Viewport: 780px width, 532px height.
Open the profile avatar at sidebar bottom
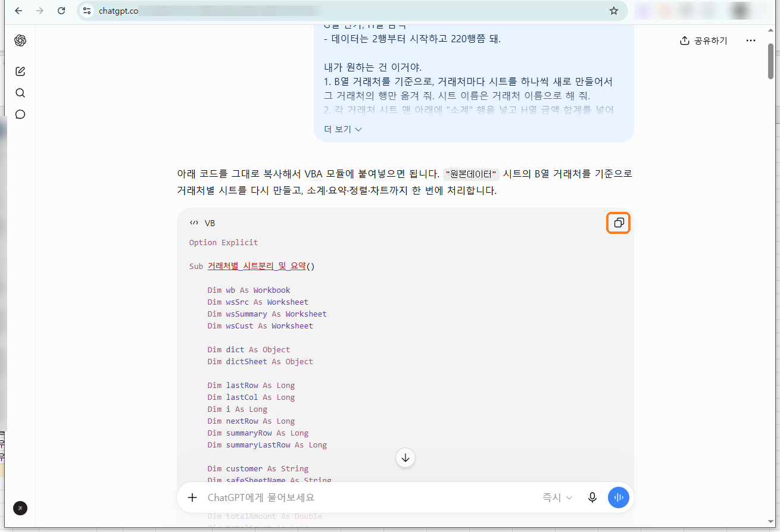[20, 508]
